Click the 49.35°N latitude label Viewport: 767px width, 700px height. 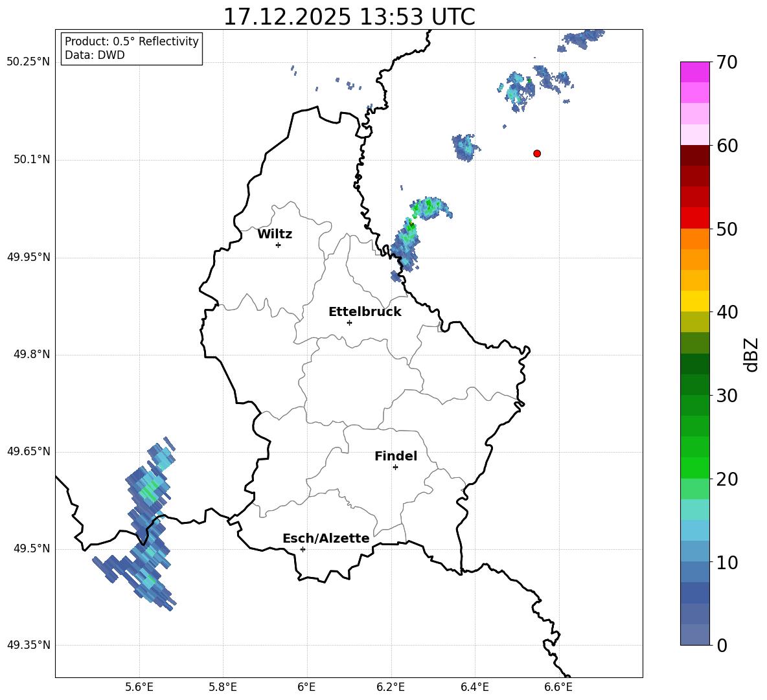(29, 645)
